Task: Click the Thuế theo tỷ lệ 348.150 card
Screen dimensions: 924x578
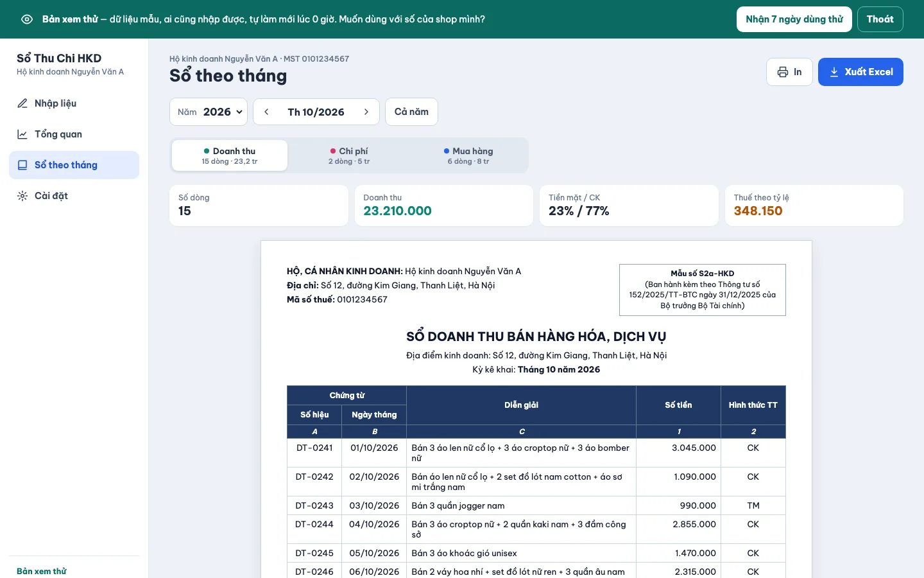Action: (814, 206)
